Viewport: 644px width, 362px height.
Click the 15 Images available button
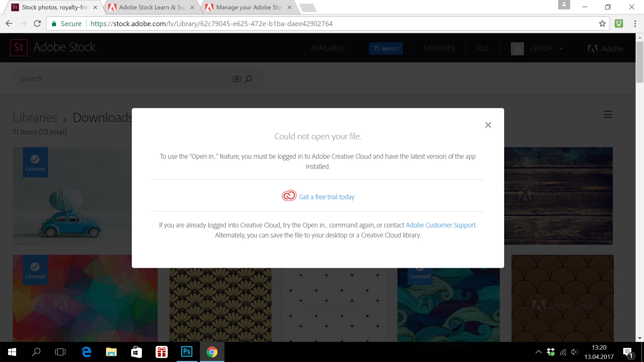click(386, 49)
